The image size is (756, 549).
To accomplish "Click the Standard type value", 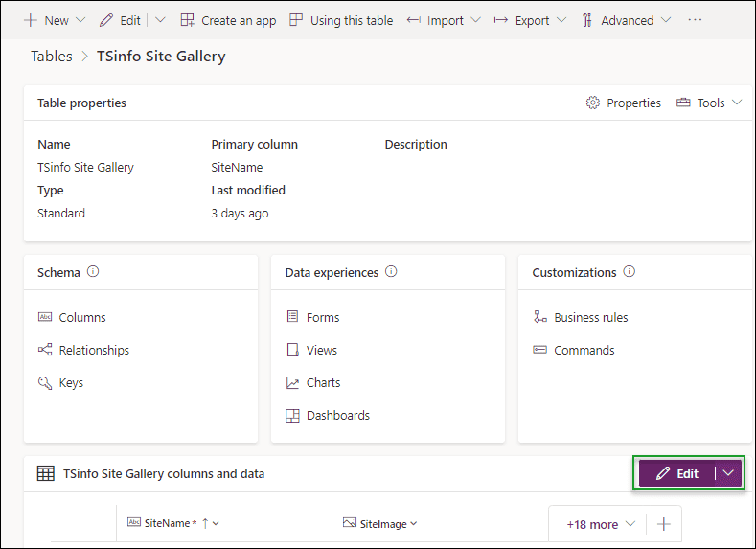I will (x=61, y=213).
